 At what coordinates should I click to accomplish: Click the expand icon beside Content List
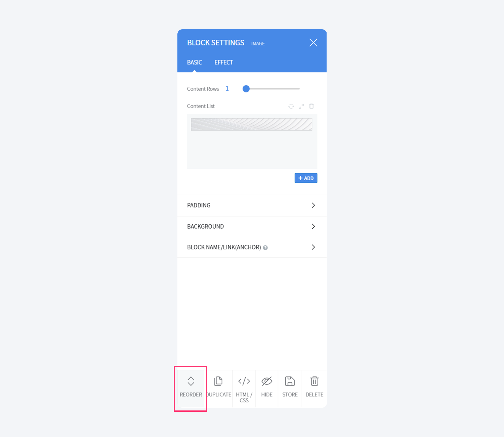(x=301, y=106)
